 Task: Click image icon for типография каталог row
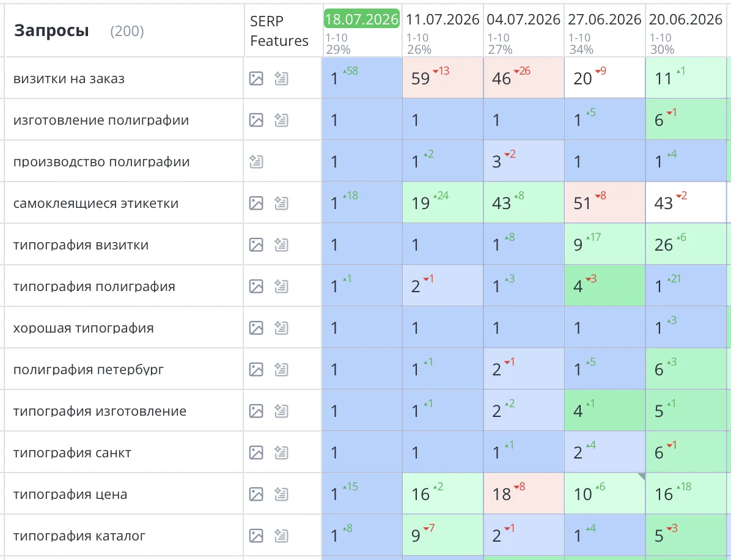pos(256,536)
